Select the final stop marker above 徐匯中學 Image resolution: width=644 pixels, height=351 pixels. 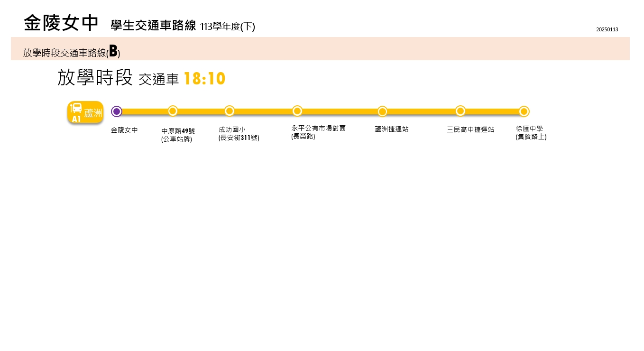(524, 111)
